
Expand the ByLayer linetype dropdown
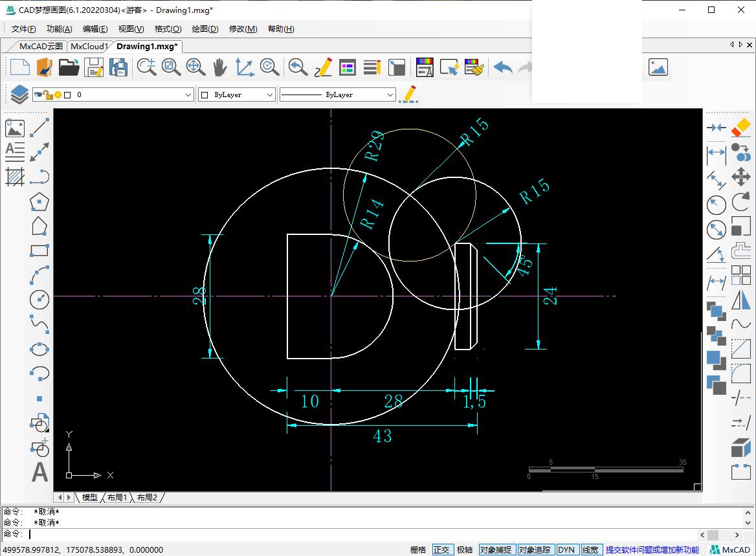tap(390, 95)
